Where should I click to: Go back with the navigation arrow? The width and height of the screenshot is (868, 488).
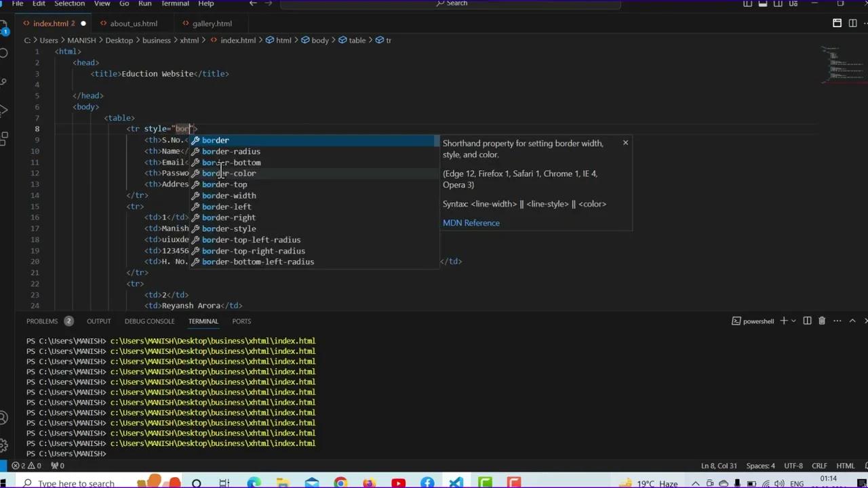pyautogui.click(x=253, y=3)
